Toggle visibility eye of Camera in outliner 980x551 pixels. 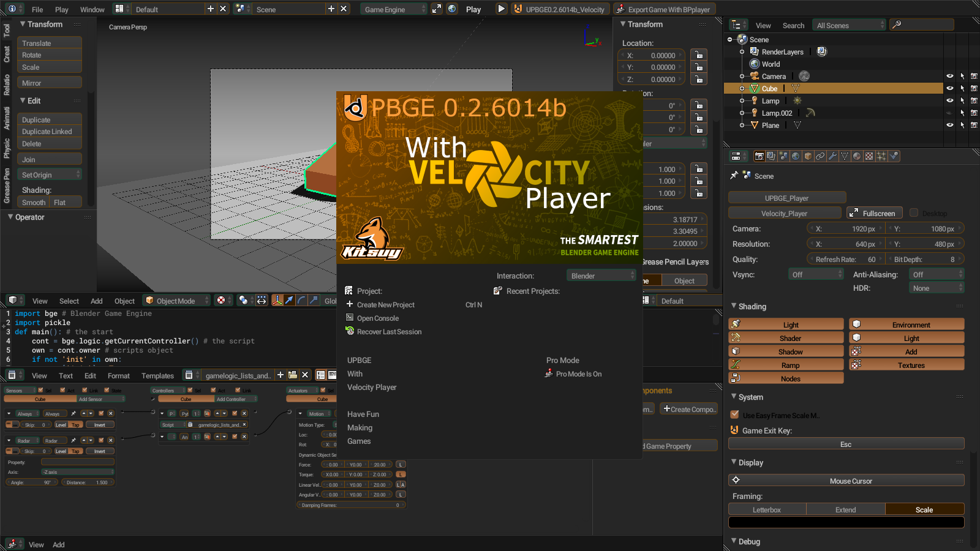coord(949,76)
